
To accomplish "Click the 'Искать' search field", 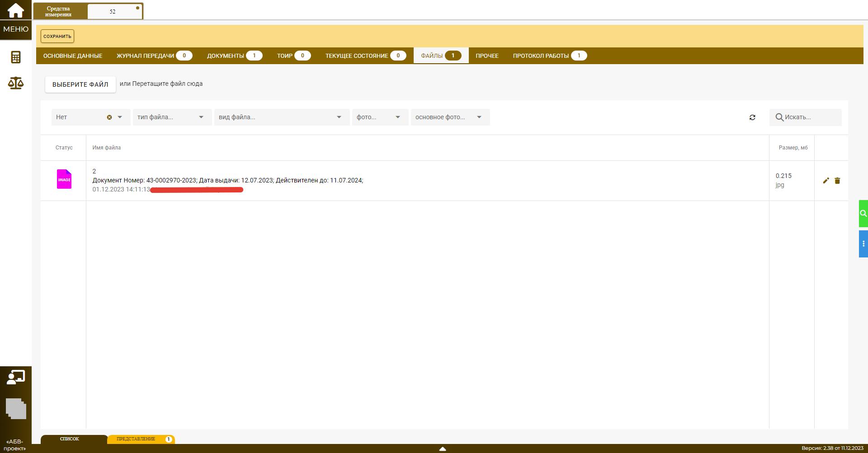I will [x=810, y=117].
